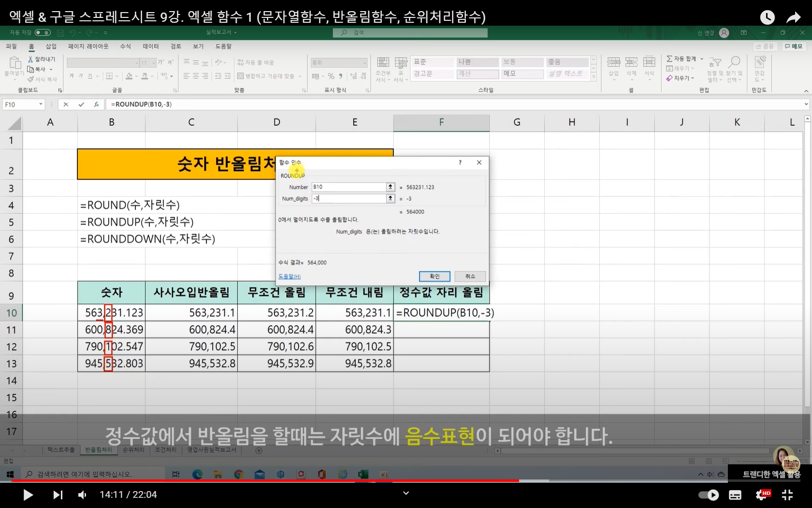Click the Num_digits argument field

(349, 198)
